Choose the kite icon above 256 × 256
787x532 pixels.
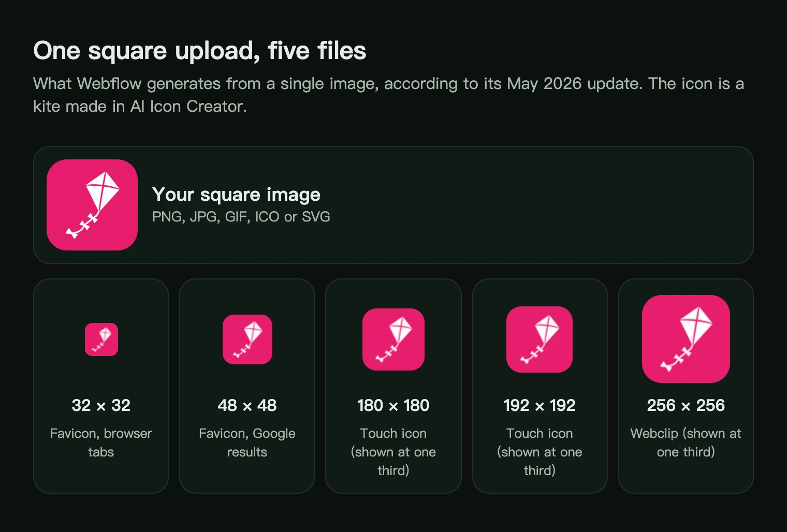(x=686, y=339)
